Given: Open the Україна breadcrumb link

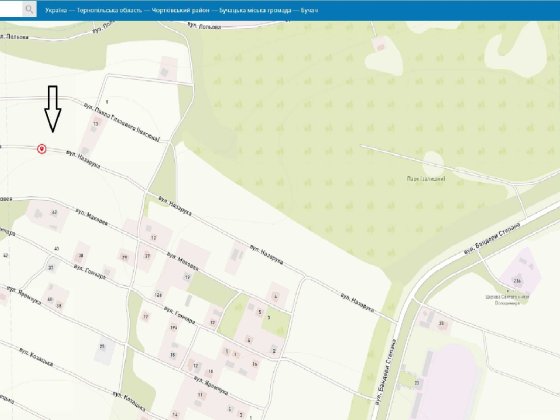Looking at the screenshot, I should pyautogui.click(x=56, y=10).
